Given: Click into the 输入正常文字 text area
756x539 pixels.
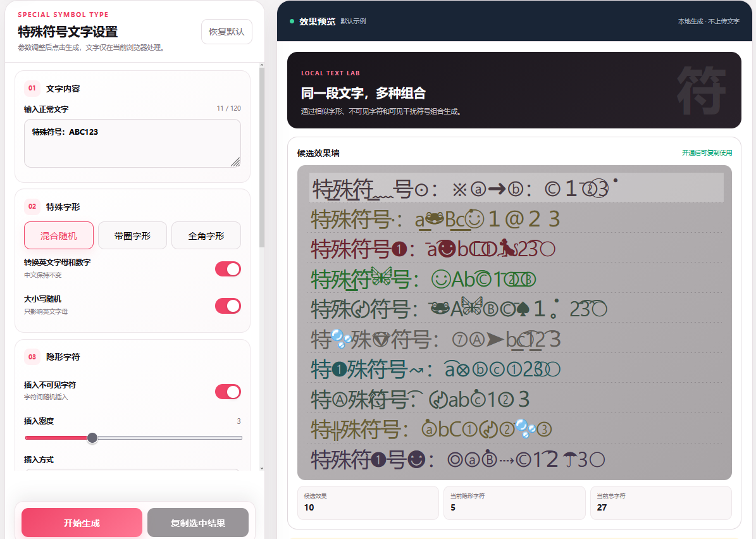Looking at the screenshot, I should [132, 144].
